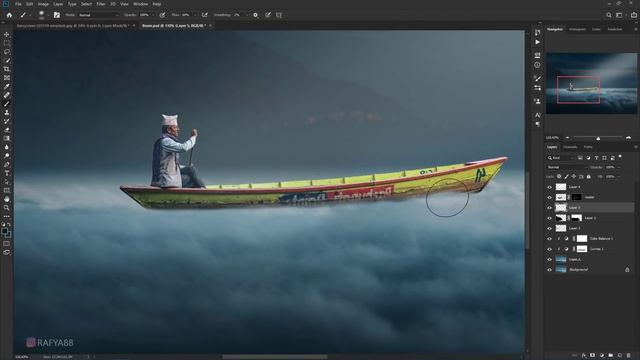Select the Eyedropper tool

click(7, 87)
